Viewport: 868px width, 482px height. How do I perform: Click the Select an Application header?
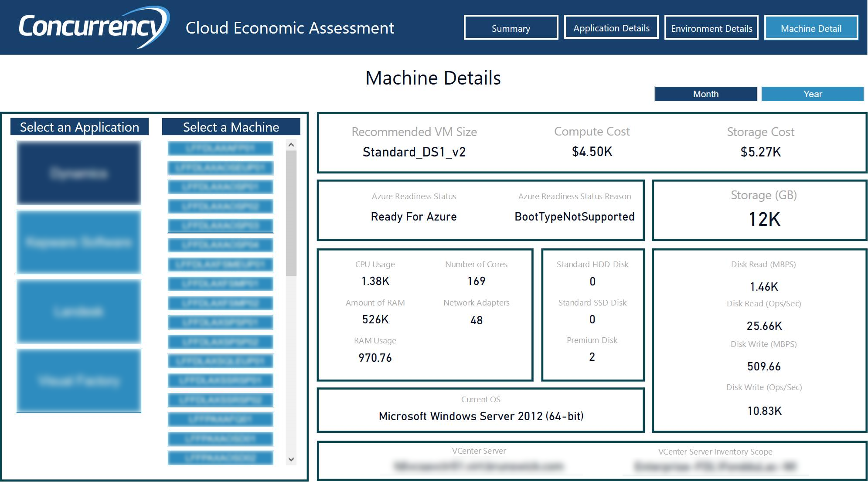(80, 127)
